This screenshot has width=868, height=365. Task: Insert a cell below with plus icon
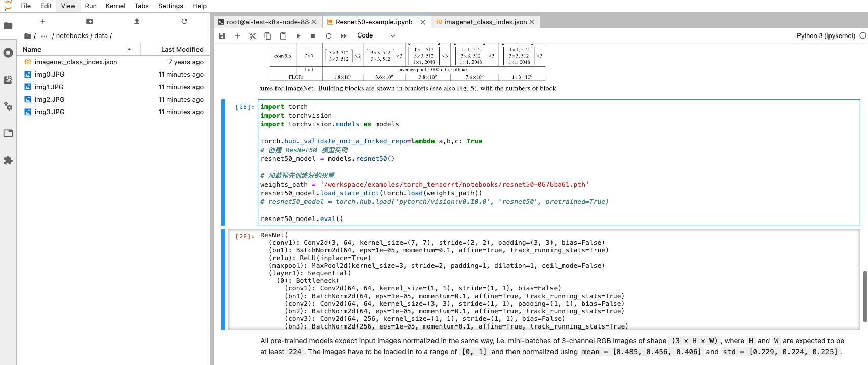(238, 36)
